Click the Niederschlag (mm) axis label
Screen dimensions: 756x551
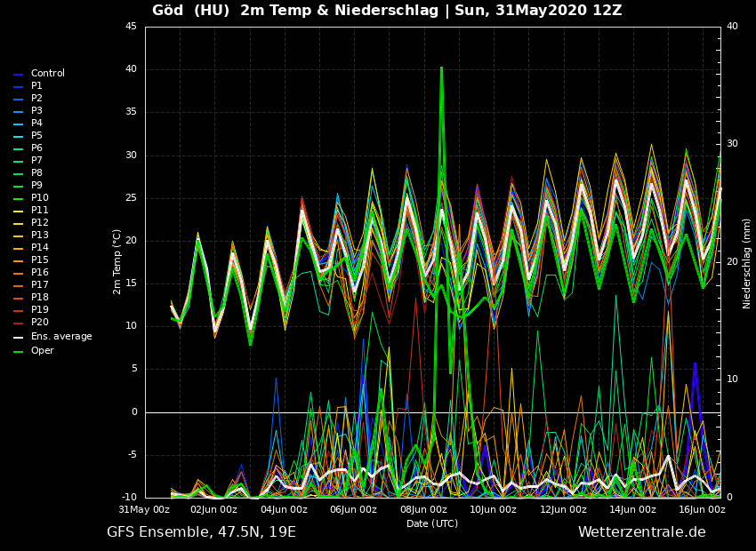tap(747, 262)
